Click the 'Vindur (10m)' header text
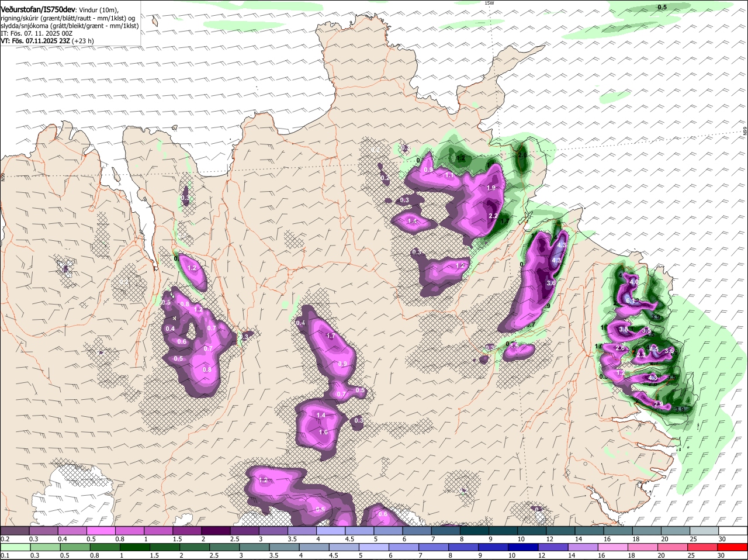 (98, 11)
